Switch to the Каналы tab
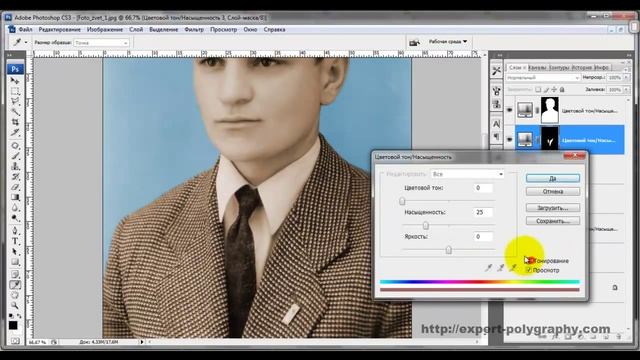The height and width of the screenshot is (360, 640). pyautogui.click(x=538, y=67)
